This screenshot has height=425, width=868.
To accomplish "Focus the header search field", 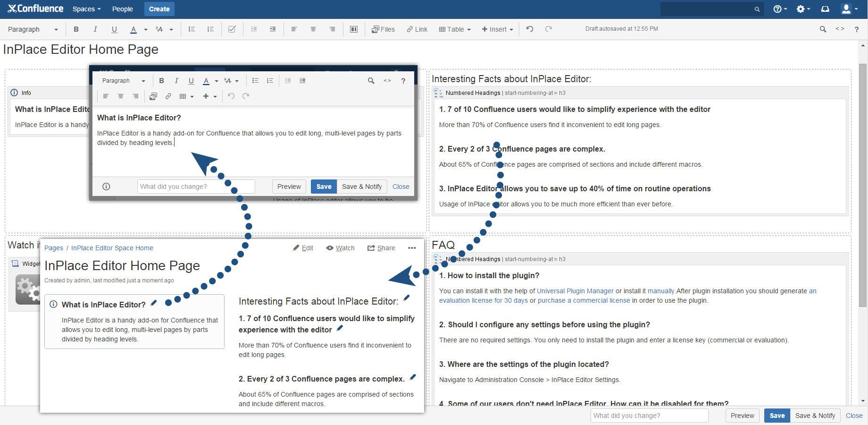I will pyautogui.click(x=711, y=9).
